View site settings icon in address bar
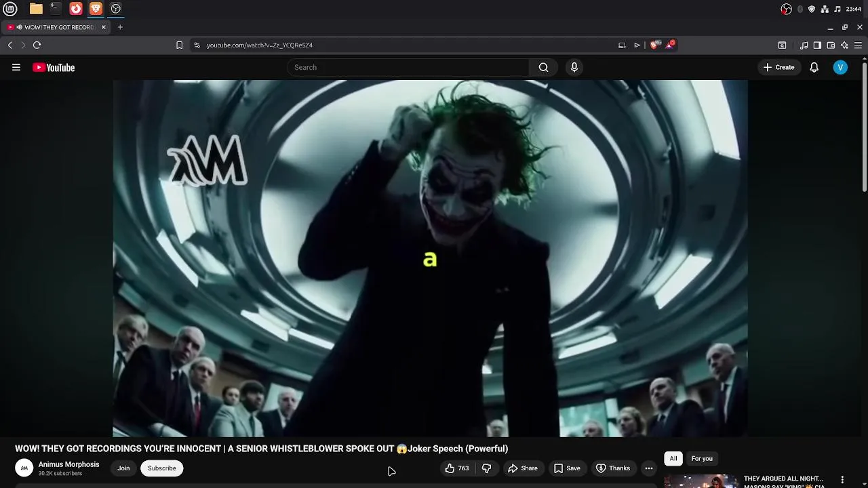 coord(197,45)
